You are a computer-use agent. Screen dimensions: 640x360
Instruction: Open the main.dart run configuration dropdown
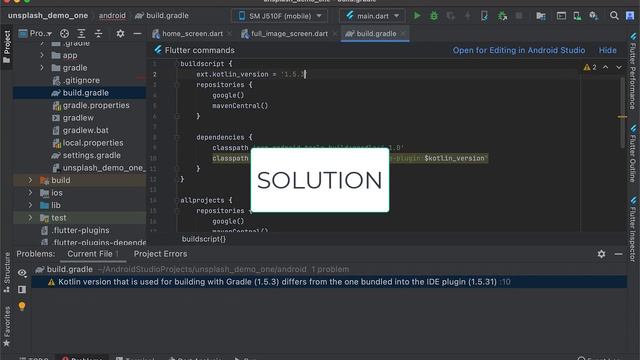coord(372,16)
